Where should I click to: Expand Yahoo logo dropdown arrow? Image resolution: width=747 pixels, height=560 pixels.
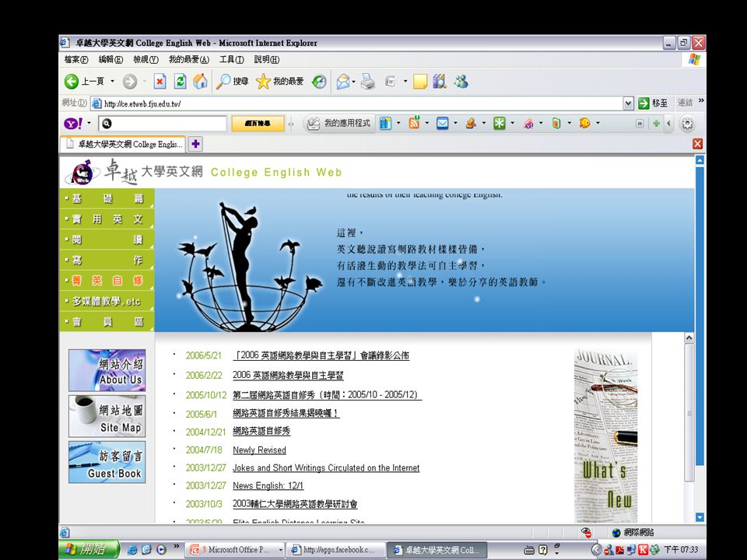89,124
